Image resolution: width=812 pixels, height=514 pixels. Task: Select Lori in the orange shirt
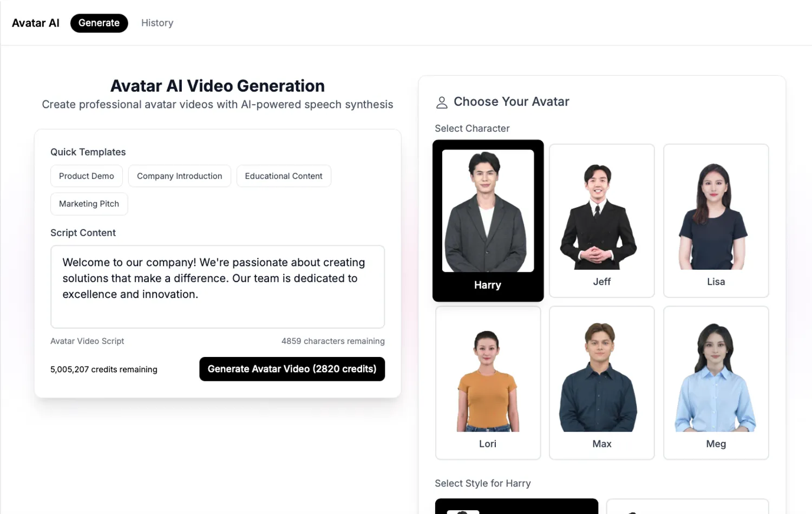pos(488,382)
